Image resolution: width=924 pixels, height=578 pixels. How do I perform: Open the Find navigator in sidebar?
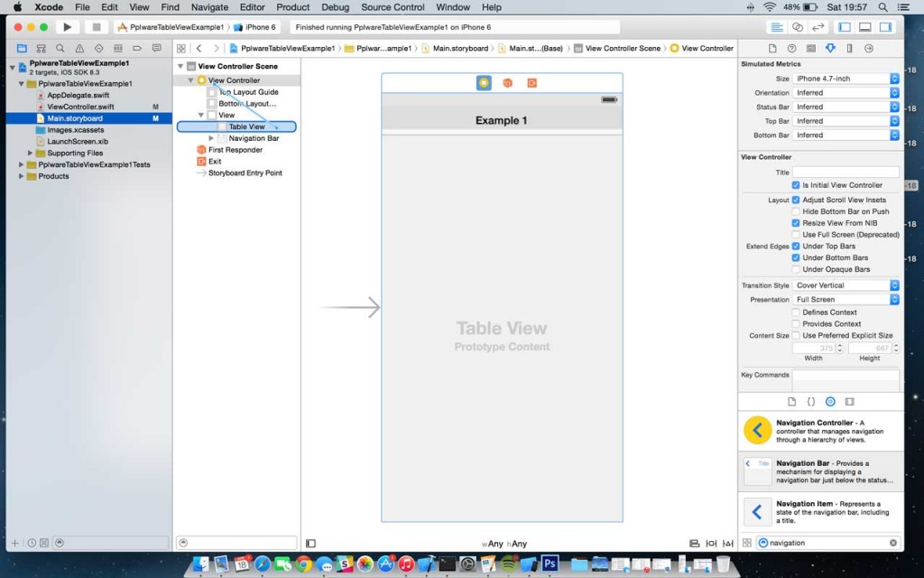(60, 48)
